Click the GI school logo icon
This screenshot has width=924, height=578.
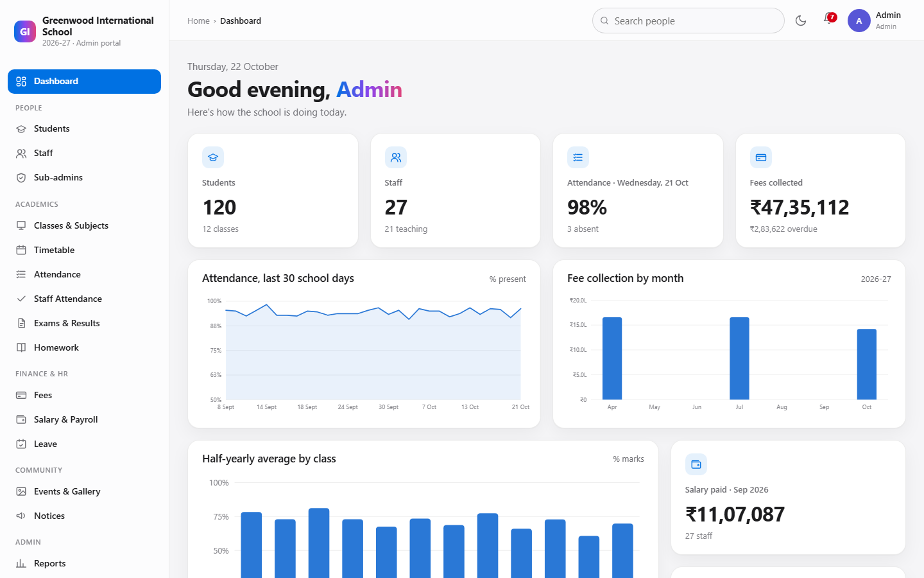(x=25, y=31)
